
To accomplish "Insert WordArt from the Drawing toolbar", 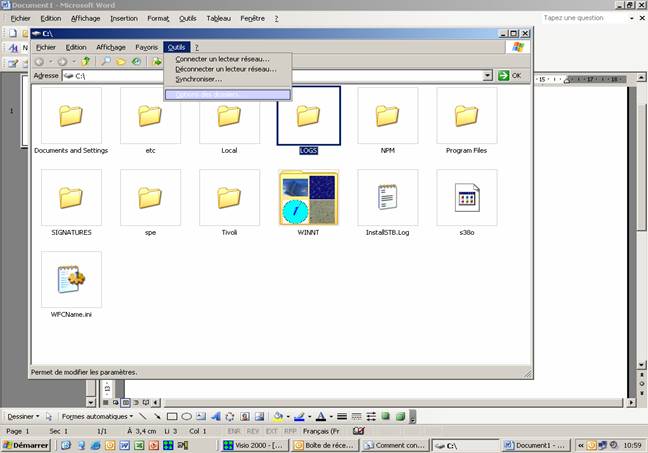I will (215, 417).
